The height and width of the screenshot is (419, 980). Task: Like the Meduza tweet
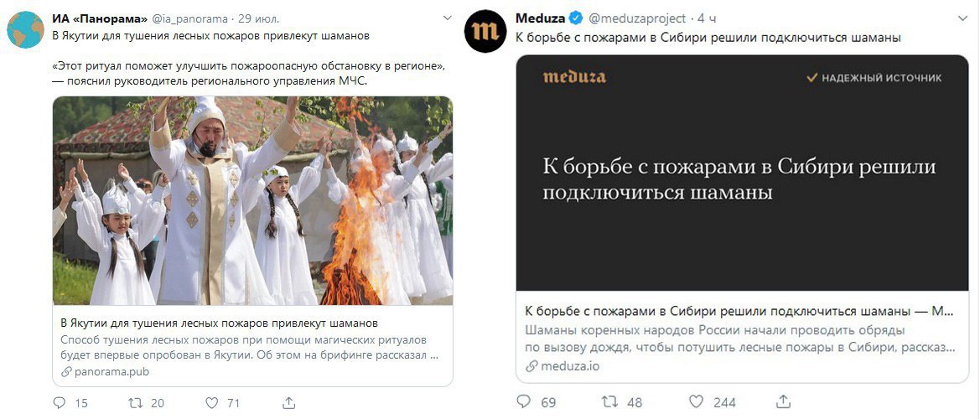pos(697,401)
